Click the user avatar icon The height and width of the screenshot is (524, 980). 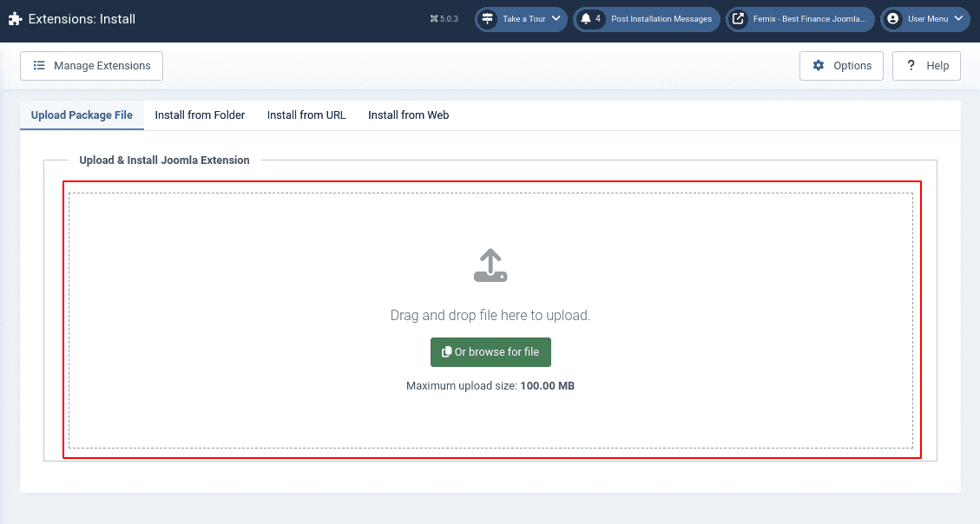(x=892, y=19)
